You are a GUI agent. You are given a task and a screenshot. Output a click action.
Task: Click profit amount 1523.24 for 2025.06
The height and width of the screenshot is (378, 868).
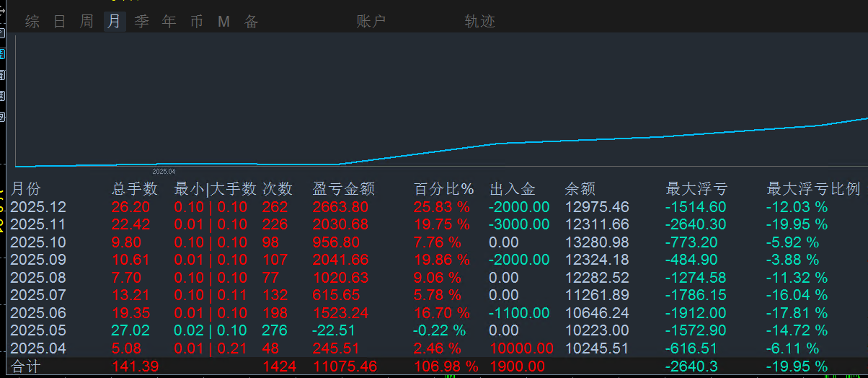340,313
